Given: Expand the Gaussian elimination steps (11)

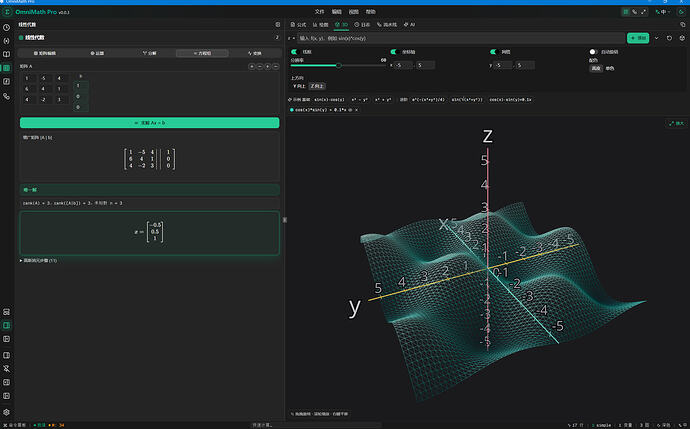Looking at the screenshot, I should click(x=38, y=260).
